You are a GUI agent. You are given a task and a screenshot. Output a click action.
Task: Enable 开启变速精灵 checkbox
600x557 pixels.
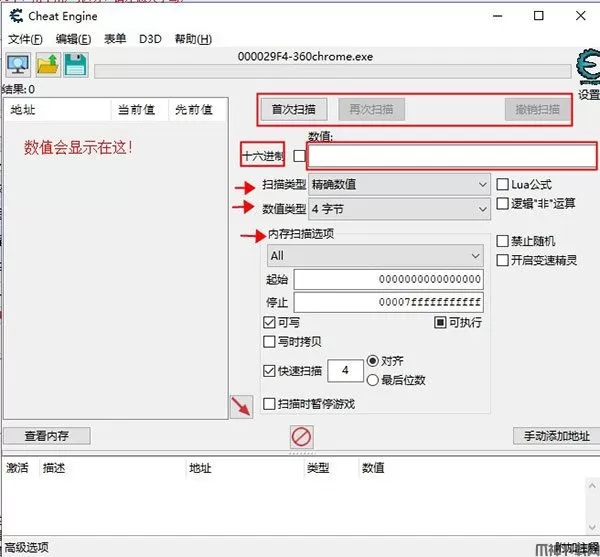point(502,260)
